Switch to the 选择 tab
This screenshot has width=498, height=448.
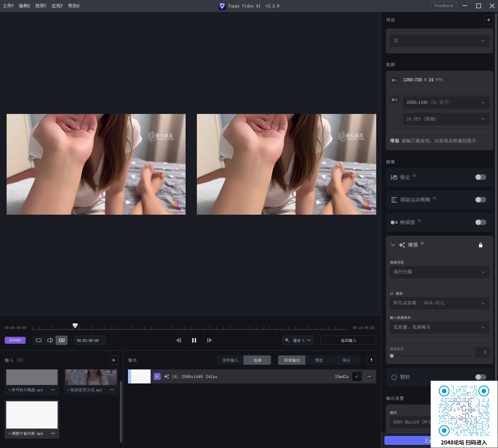click(257, 360)
